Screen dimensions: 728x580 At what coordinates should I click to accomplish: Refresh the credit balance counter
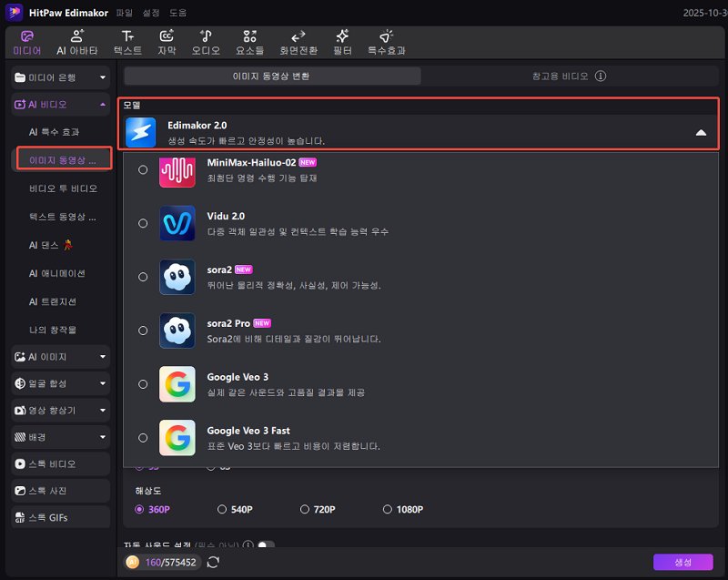click(212, 563)
